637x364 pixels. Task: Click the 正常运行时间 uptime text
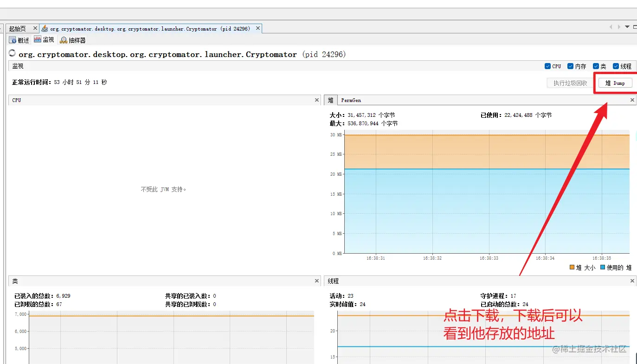pyautogui.click(x=59, y=82)
